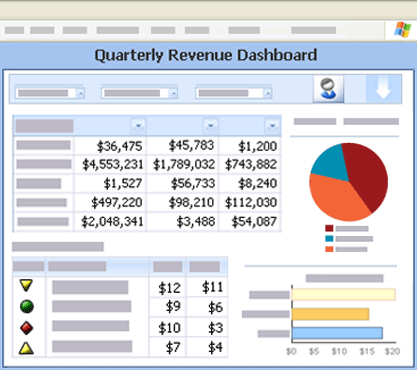Click the $6 value cell

pyautogui.click(x=207, y=307)
